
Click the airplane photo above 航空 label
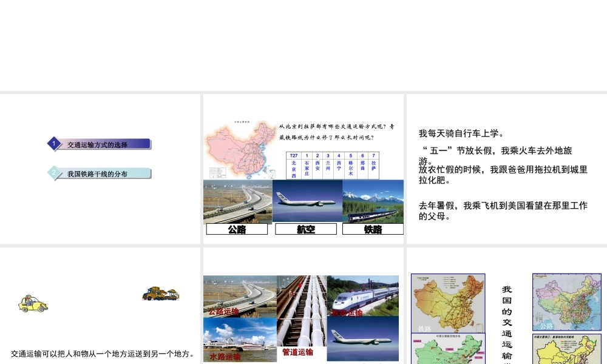(307, 201)
